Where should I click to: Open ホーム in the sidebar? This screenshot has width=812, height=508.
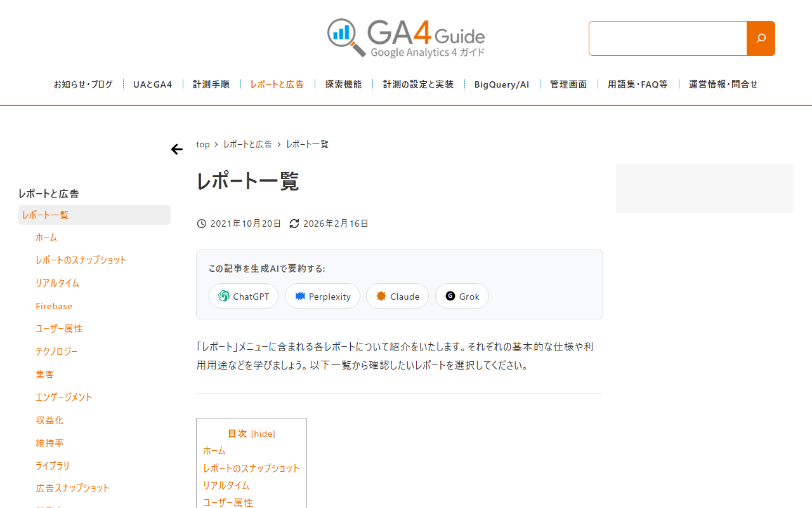[46, 237]
